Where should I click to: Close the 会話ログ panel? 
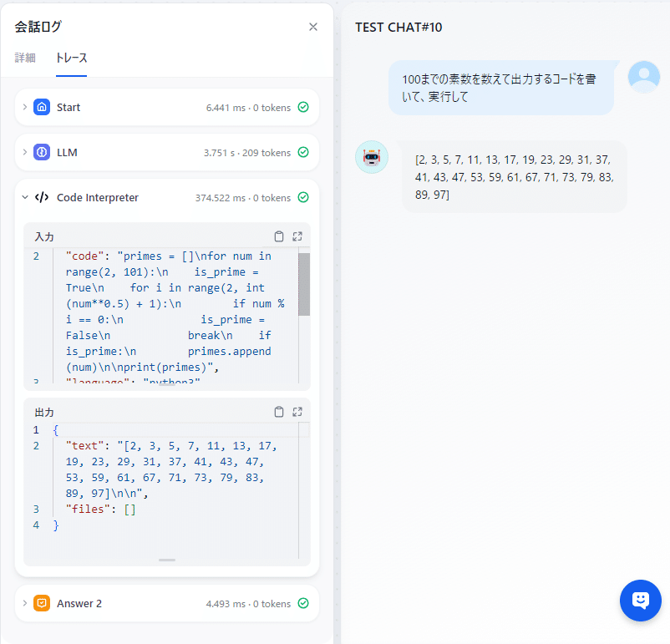[312, 26]
